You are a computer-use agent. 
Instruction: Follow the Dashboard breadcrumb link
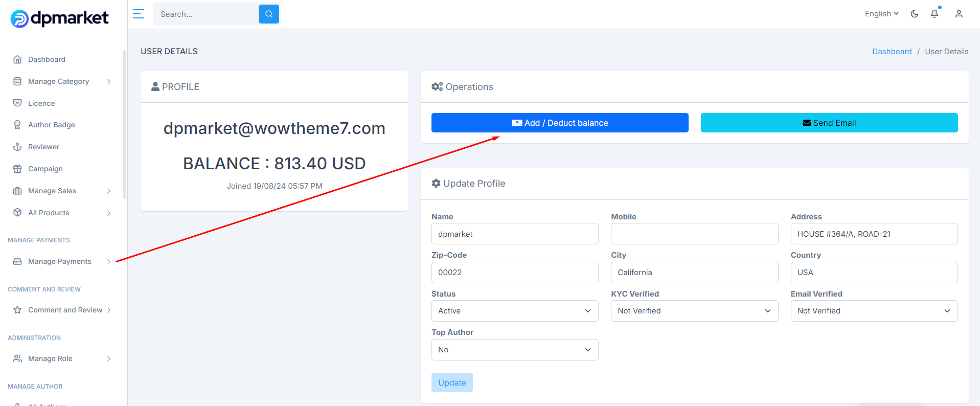tap(892, 52)
